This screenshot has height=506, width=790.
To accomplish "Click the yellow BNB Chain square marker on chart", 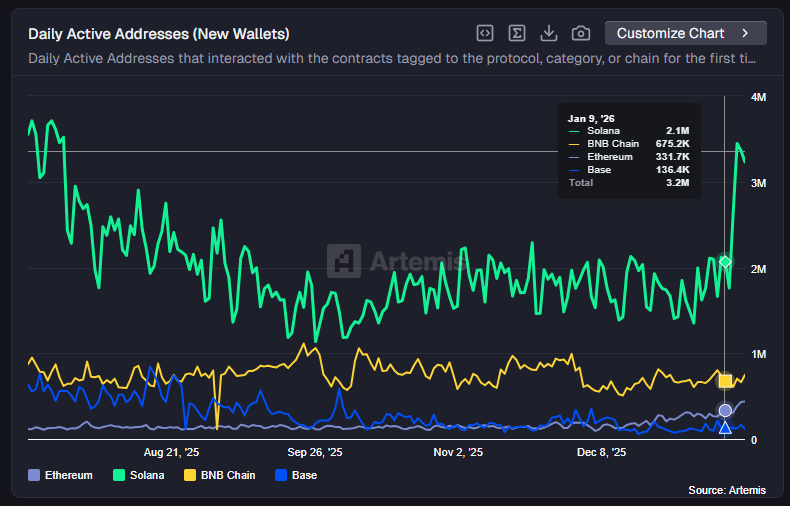I will [x=726, y=381].
